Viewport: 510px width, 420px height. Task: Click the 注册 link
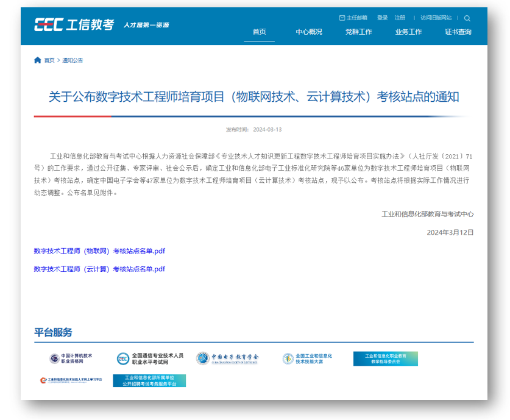[x=400, y=18]
